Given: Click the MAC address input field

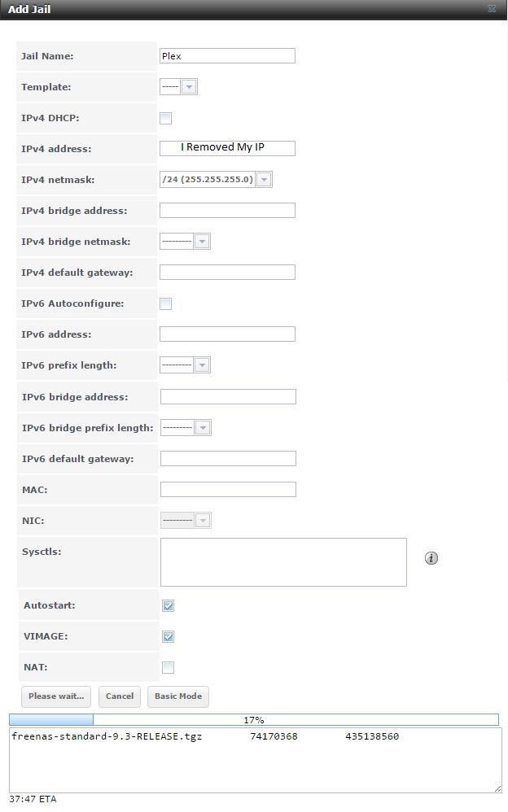Looking at the screenshot, I should tap(228, 489).
